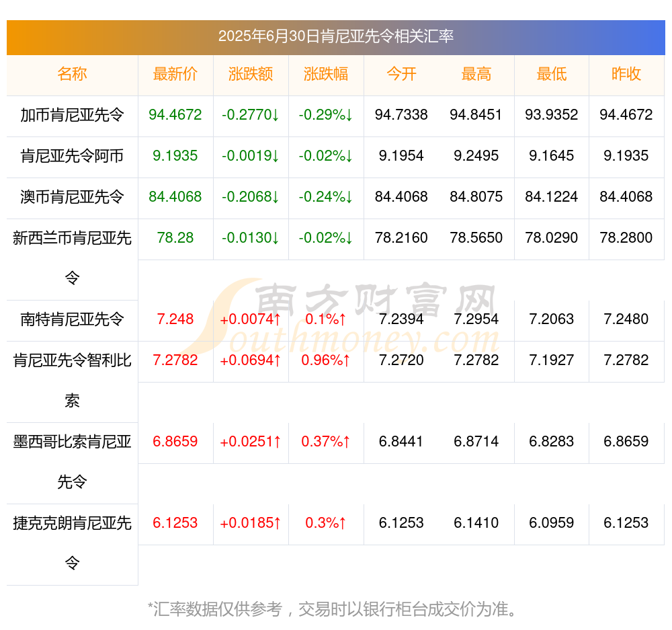Click the high value 94.8451
Viewport: 672px width, 630px height.
click(476, 115)
